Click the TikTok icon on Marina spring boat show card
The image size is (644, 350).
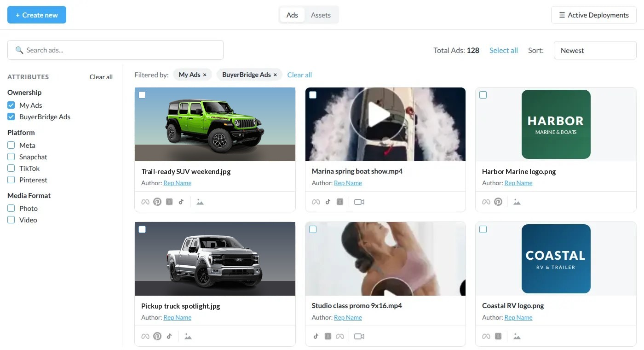328,202
